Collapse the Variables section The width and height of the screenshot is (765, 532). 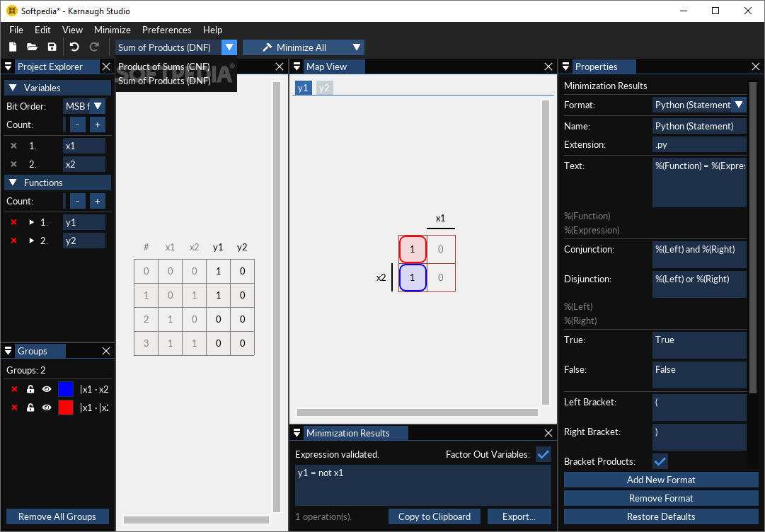coord(13,88)
